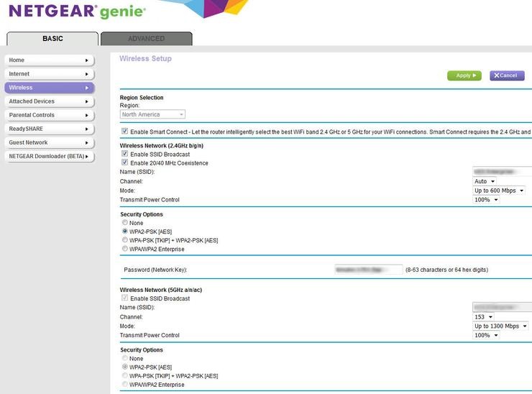The image size is (532, 394).
Task: Choose 2.4GHz WPA-PSK [TKIP] + WPA2-PSK [AES] option
Action: point(125,240)
